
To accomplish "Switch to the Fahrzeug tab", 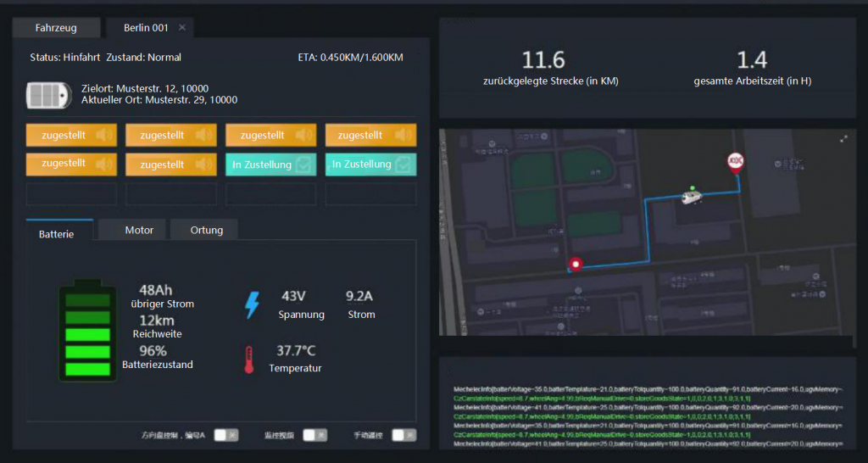I will coord(56,27).
